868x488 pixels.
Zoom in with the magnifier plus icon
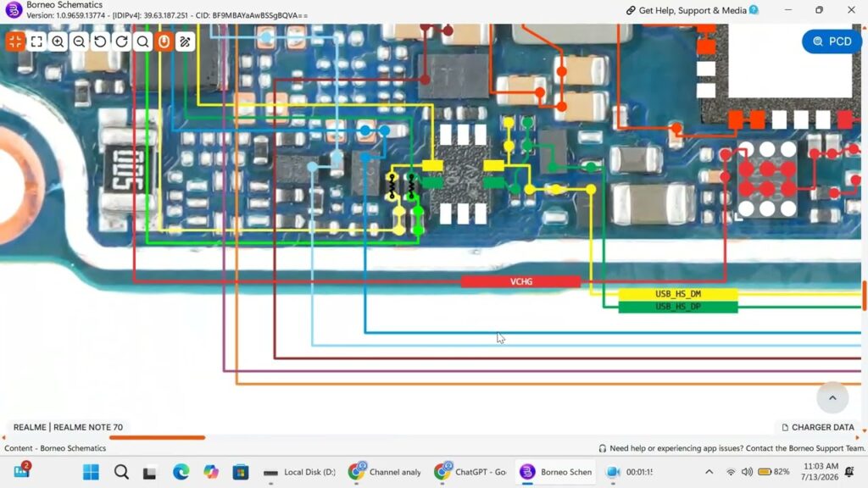58,42
